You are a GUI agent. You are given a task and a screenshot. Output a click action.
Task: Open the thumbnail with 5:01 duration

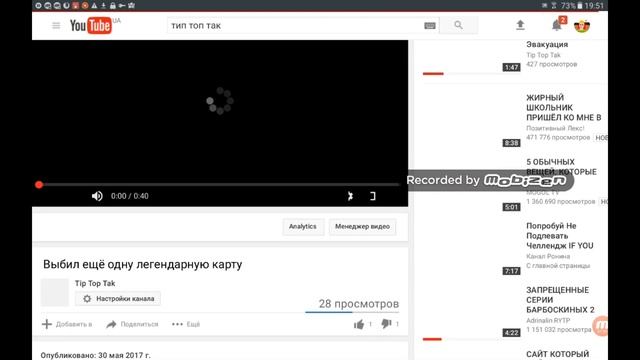[471, 185]
